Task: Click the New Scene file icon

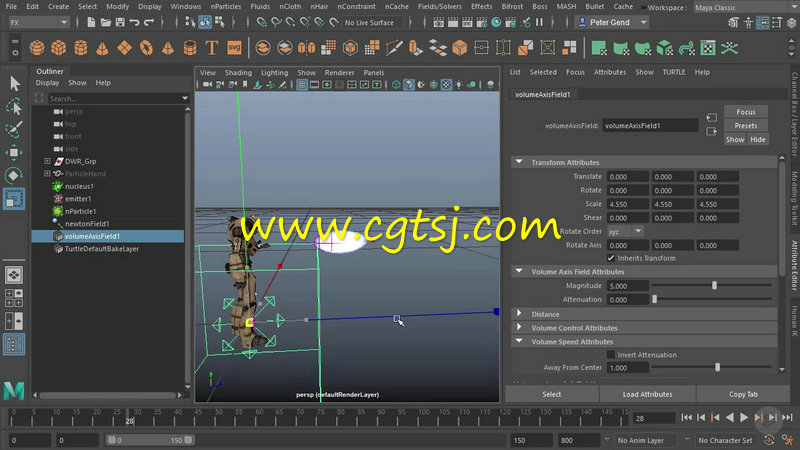Action: [x=91, y=22]
